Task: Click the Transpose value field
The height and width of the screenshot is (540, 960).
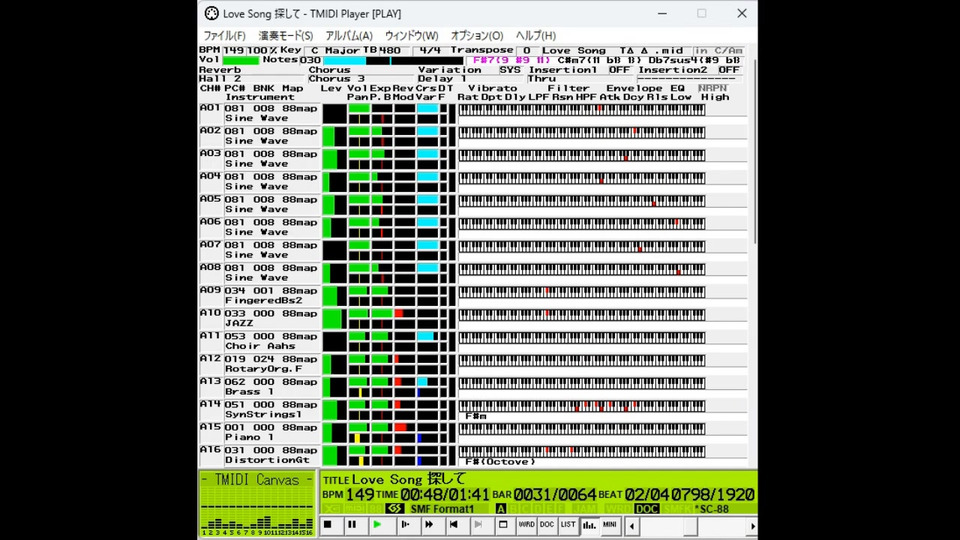Action: click(527, 51)
